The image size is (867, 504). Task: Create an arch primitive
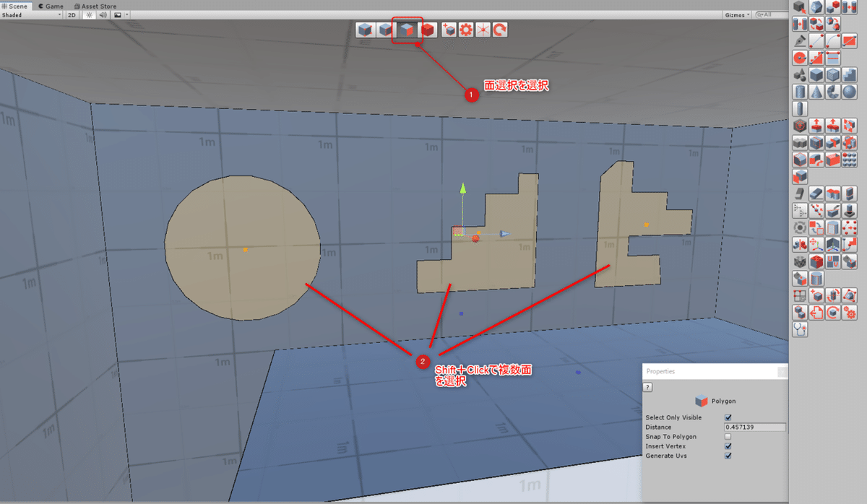click(832, 91)
